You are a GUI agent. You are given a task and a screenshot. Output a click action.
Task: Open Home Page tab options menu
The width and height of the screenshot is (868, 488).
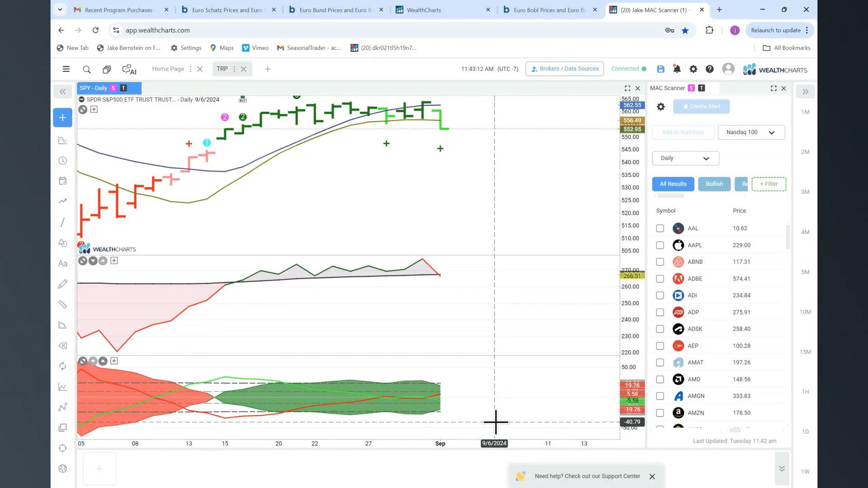click(x=190, y=69)
